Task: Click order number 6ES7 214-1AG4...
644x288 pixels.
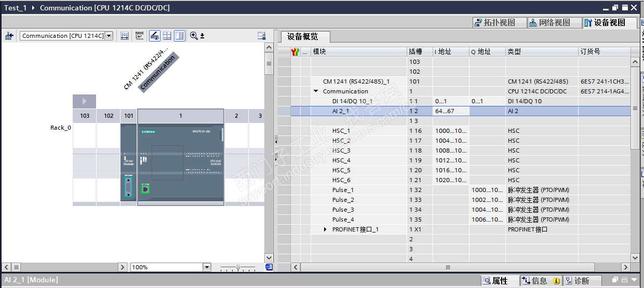Action: click(x=605, y=91)
